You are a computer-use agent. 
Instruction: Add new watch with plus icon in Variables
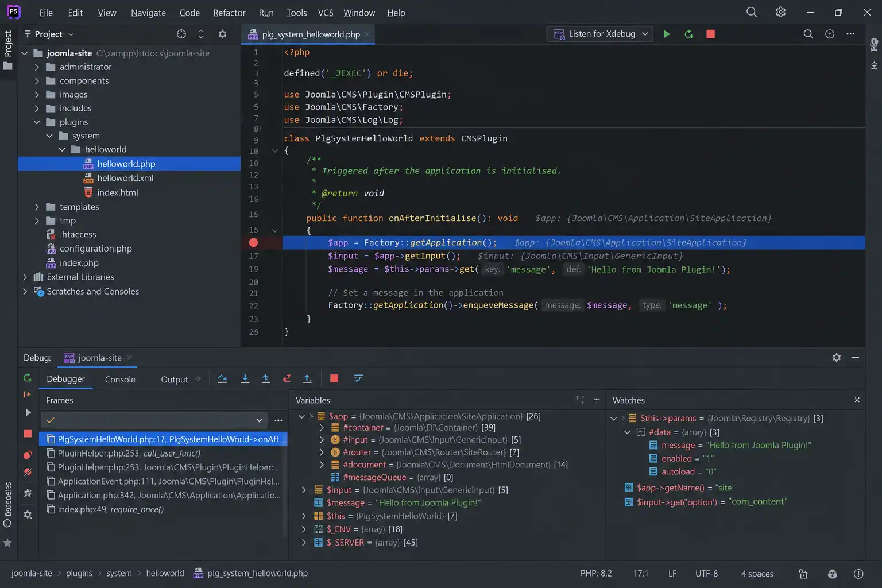[x=597, y=400]
